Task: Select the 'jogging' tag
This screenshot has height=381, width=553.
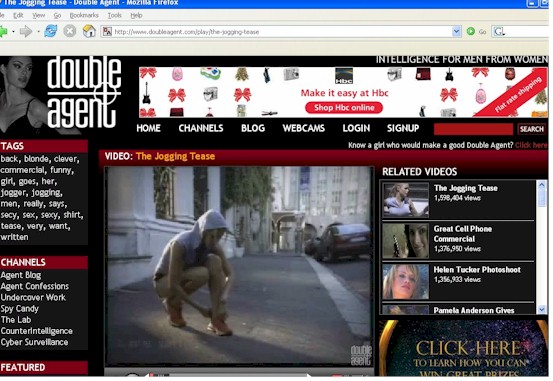Action: 46,193
